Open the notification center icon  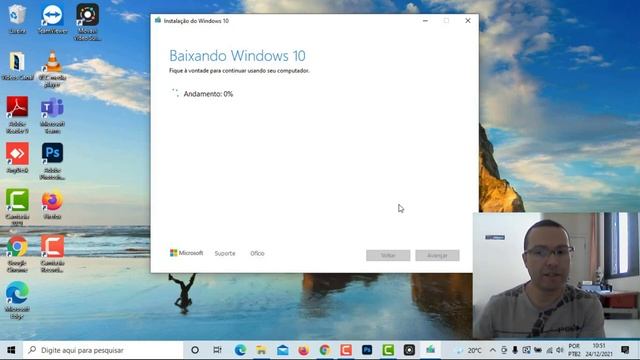click(x=625, y=350)
